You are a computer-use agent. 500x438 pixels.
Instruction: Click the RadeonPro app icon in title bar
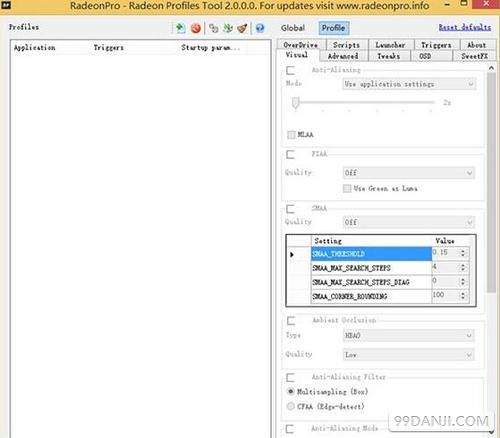pos(7,5)
